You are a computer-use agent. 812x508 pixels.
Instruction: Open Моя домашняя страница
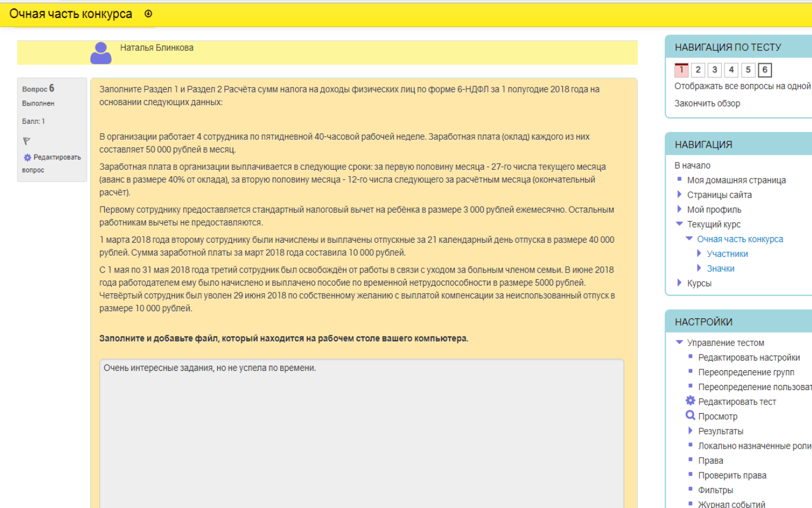pyautogui.click(x=736, y=180)
